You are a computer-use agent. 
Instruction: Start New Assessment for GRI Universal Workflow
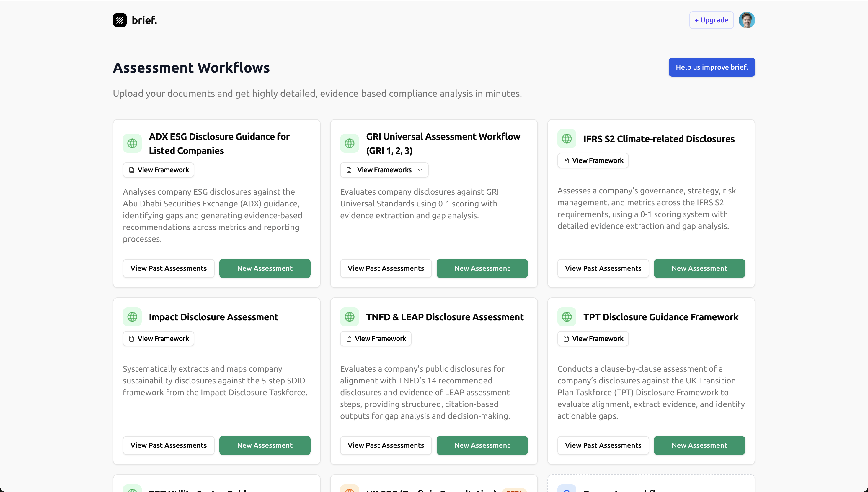click(x=482, y=268)
